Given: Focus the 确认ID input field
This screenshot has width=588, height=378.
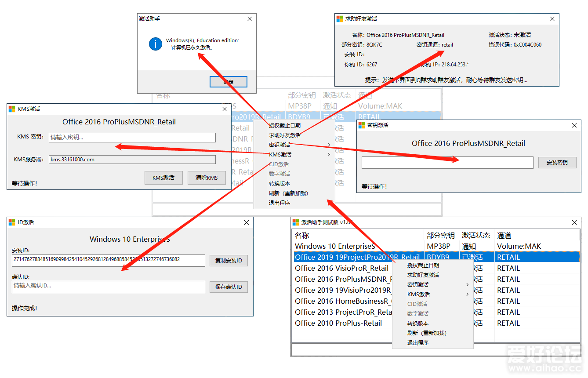Looking at the screenshot, I should (x=109, y=287).
